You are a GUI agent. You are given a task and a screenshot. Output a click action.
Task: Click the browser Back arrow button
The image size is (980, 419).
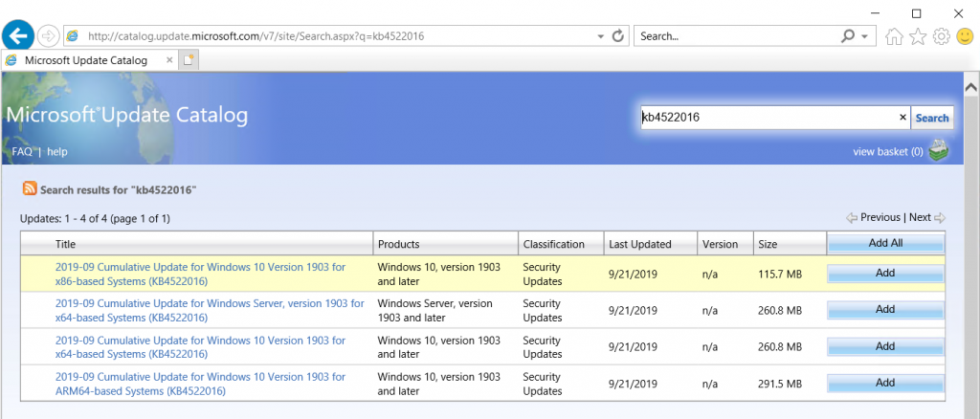click(18, 35)
